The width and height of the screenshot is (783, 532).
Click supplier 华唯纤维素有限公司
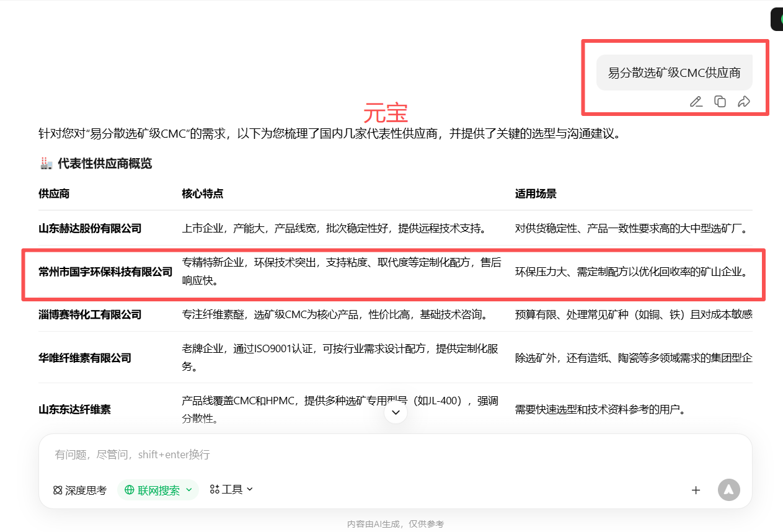tap(85, 358)
